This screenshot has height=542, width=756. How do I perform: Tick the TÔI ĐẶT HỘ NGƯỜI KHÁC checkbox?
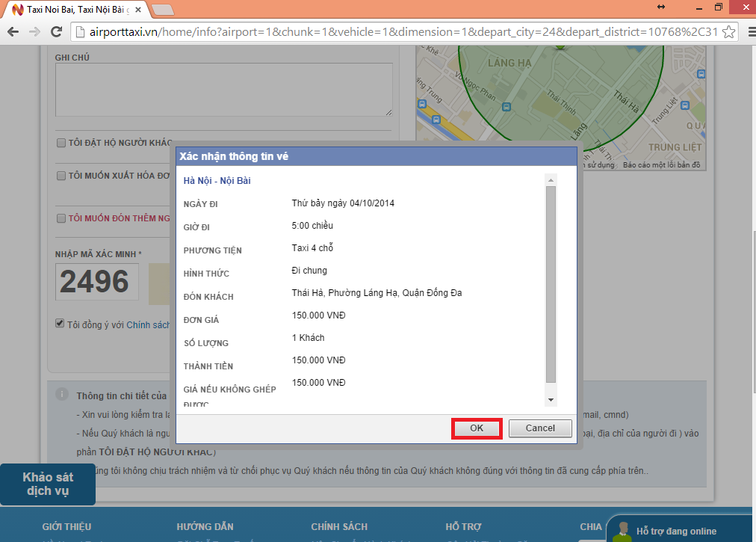pos(61,143)
